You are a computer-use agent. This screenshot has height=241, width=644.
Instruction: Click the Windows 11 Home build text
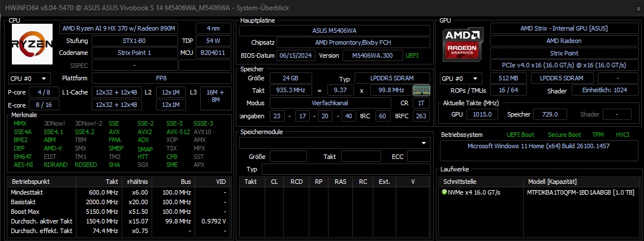pos(538,147)
